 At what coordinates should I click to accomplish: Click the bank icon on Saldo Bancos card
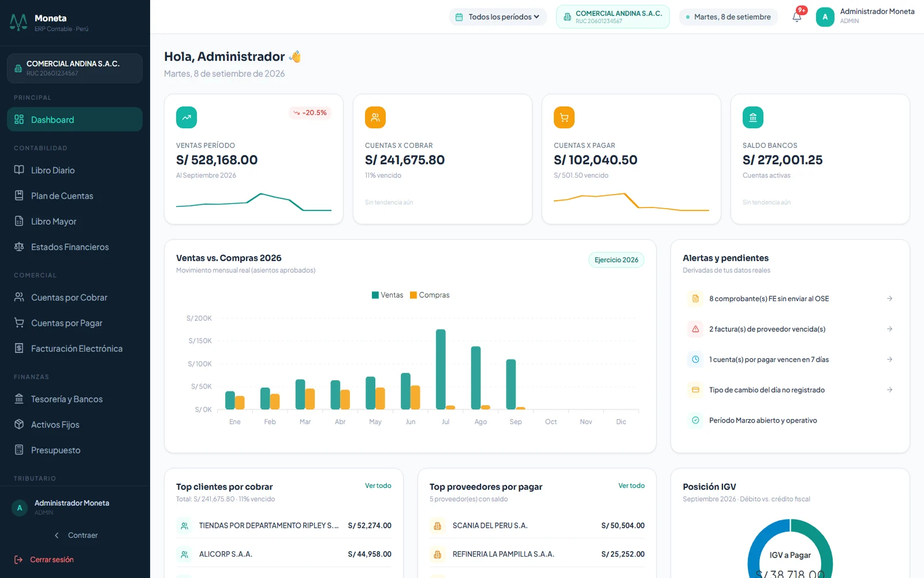point(753,117)
